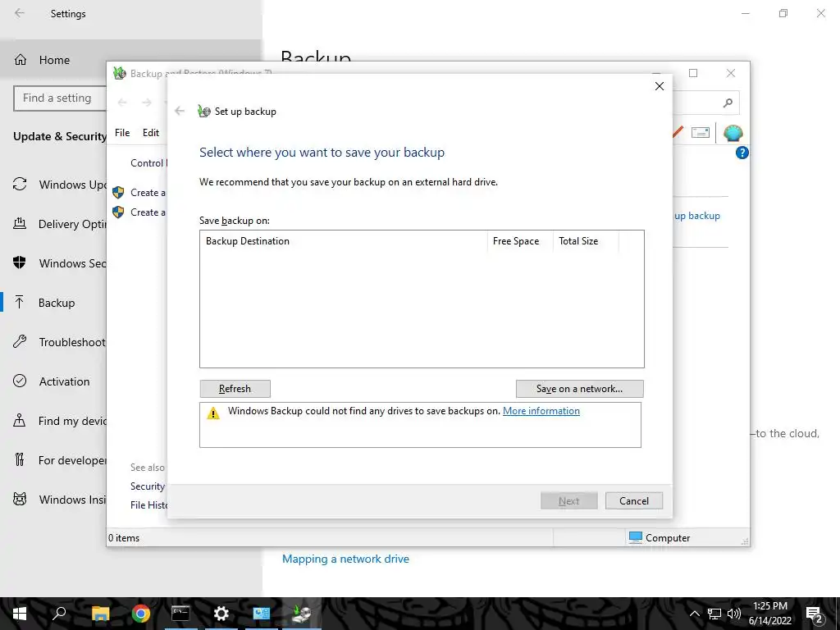The width and height of the screenshot is (840, 630).
Task: Click the back arrow in Set up backup wizard
Action: click(180, 111)
